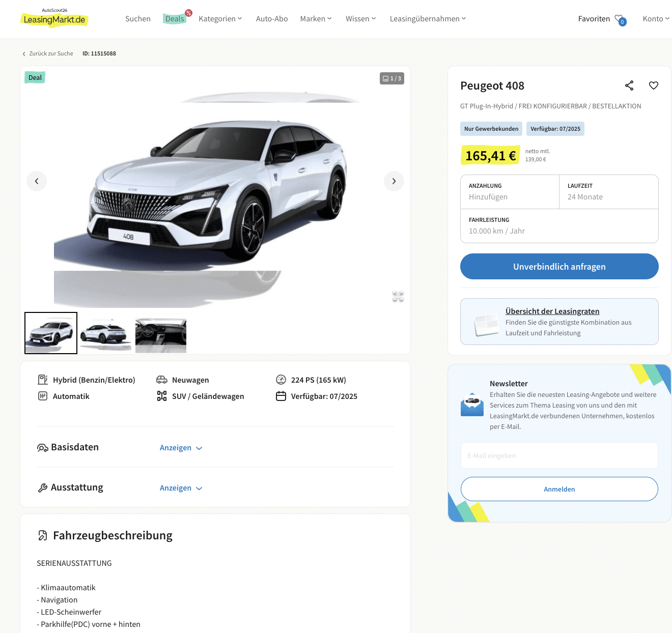Screen dimensions: 672x633
Task: Click the speedometer icon beside 224 PS
Action: [x=281, y=380]
